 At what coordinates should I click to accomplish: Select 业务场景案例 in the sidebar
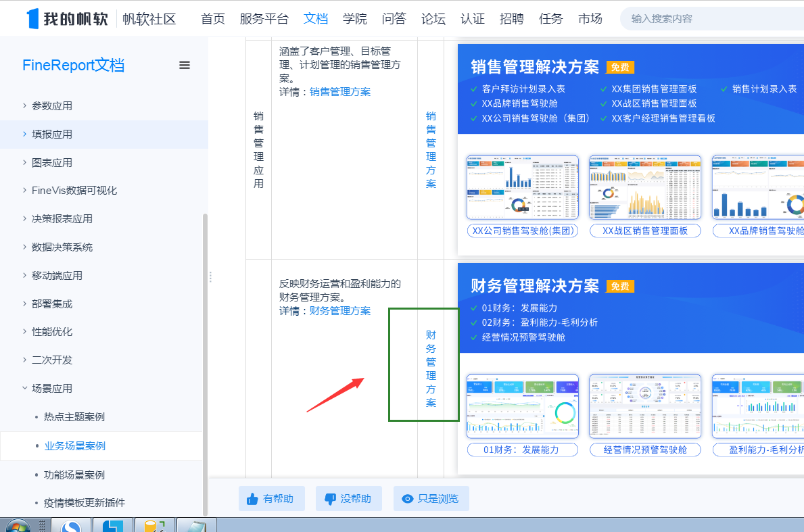(x=75, y=446)
